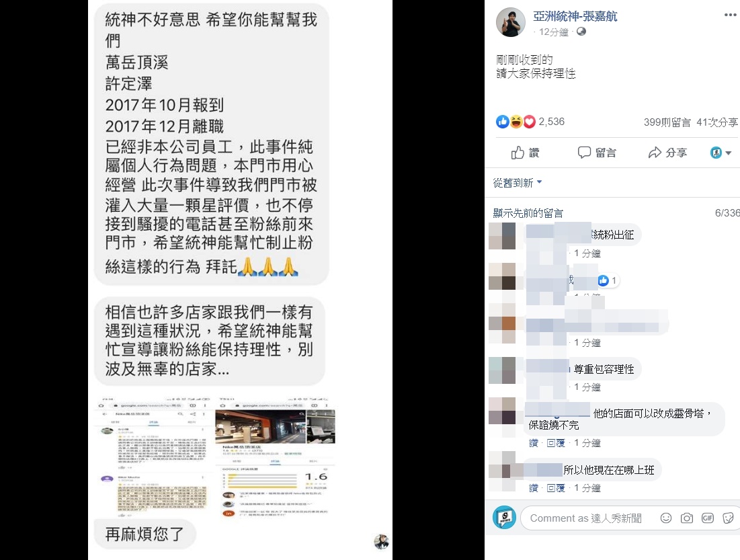Screen dimensions: 740x560
Task: Reply to the 所以他現在在哪上班 comment
Action: point(555,488)
